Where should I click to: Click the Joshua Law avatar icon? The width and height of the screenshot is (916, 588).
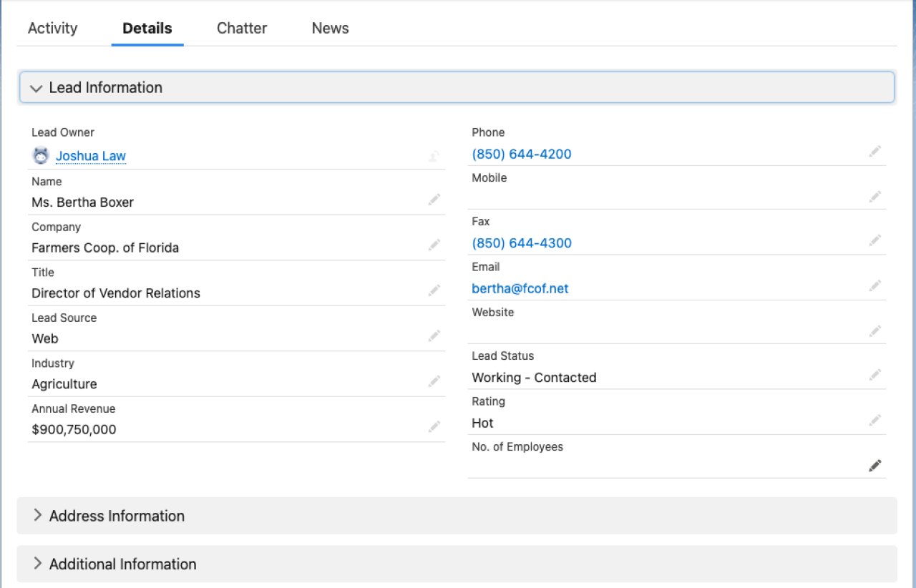click(x=41, y=155)
